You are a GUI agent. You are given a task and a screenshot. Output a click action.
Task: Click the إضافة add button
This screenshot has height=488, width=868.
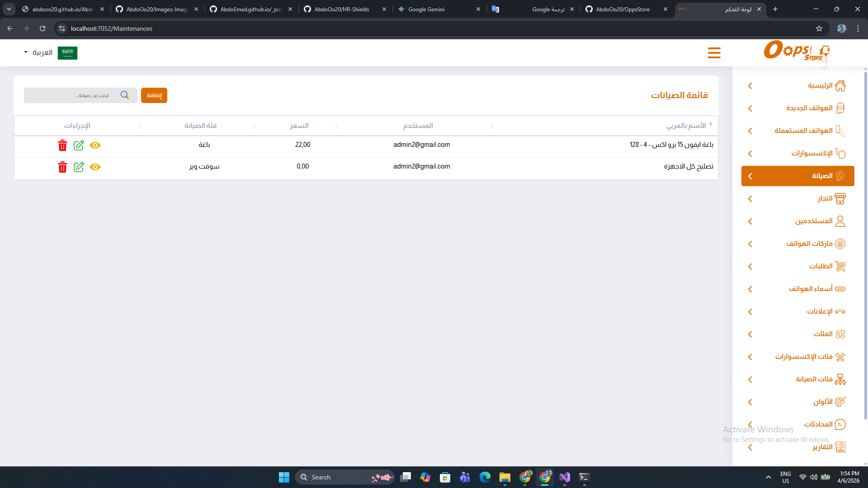coord(154,95)
